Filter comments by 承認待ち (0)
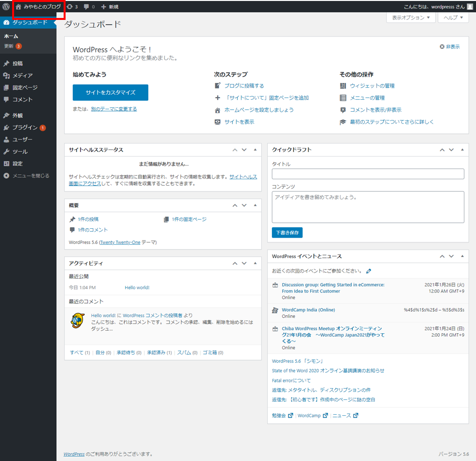The height and width of the screenshot is (461, 476). coord(129,353)
